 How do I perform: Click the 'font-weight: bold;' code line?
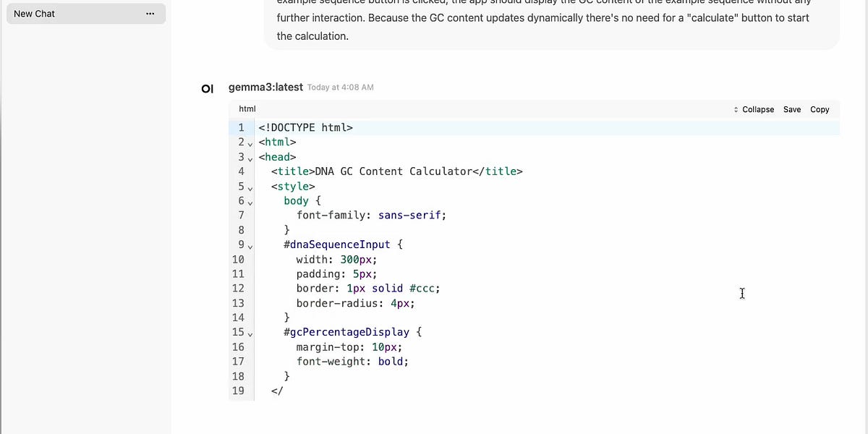click(352, 361)
